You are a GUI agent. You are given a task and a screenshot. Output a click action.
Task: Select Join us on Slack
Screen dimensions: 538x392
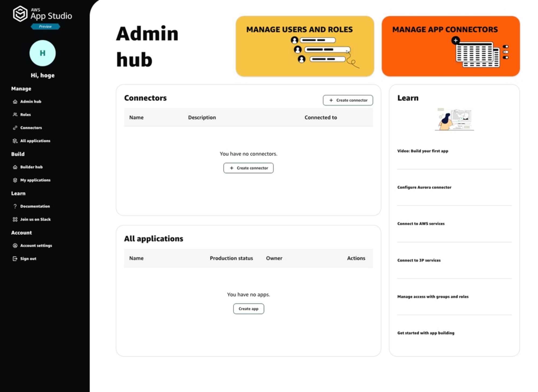pyautogui.click(x=36, y=219)
